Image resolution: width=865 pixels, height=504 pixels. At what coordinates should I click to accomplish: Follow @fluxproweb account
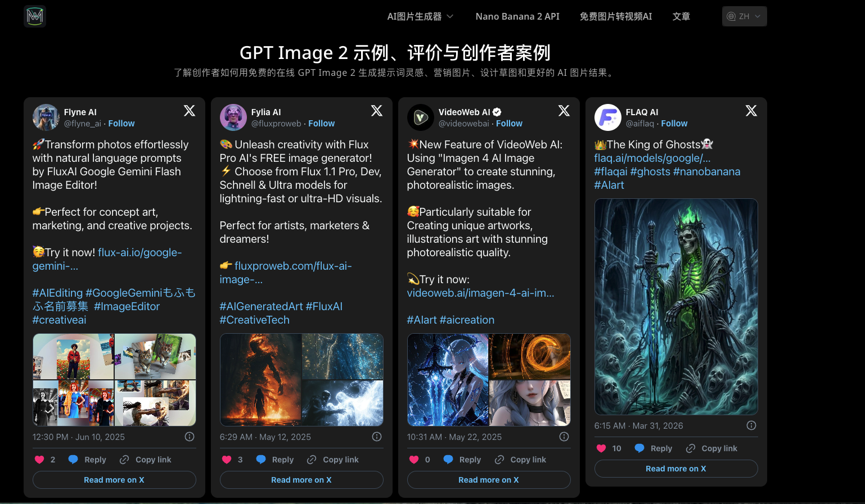pos(321,124)
